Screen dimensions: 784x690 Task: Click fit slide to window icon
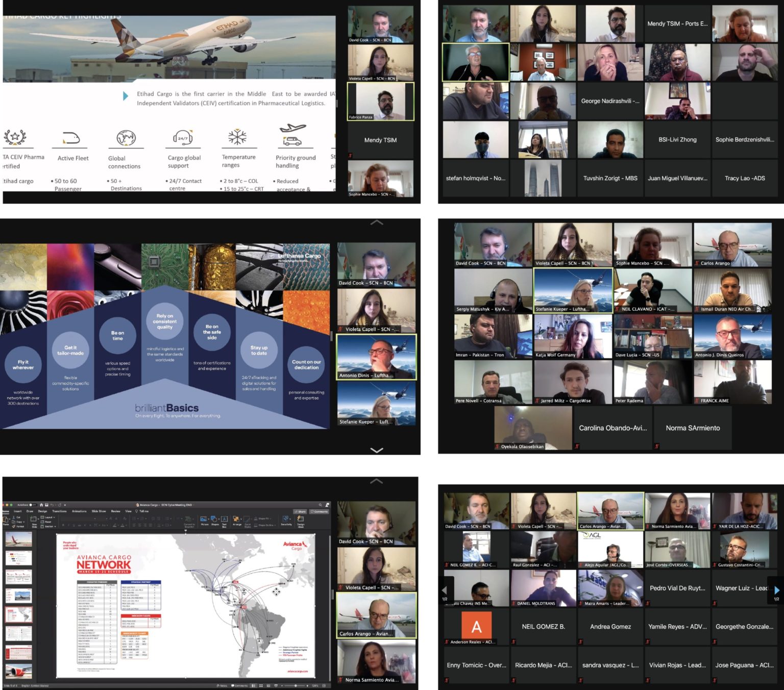(324, 685)
